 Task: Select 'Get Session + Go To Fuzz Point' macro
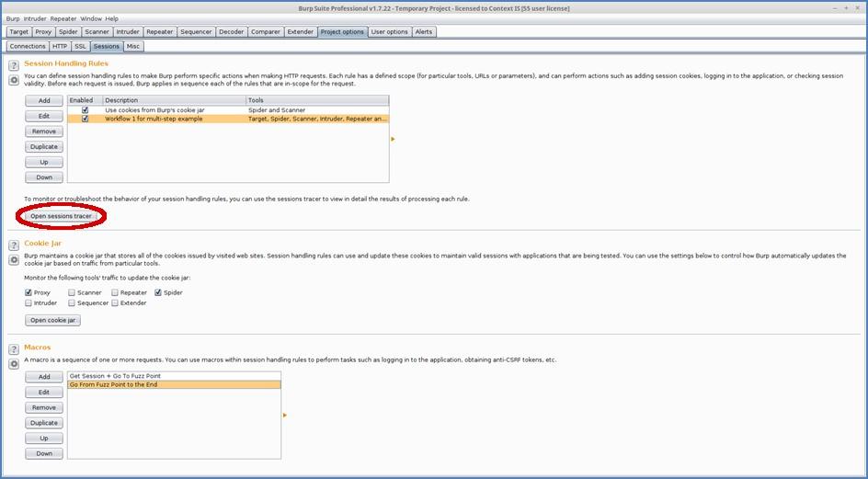174,376
